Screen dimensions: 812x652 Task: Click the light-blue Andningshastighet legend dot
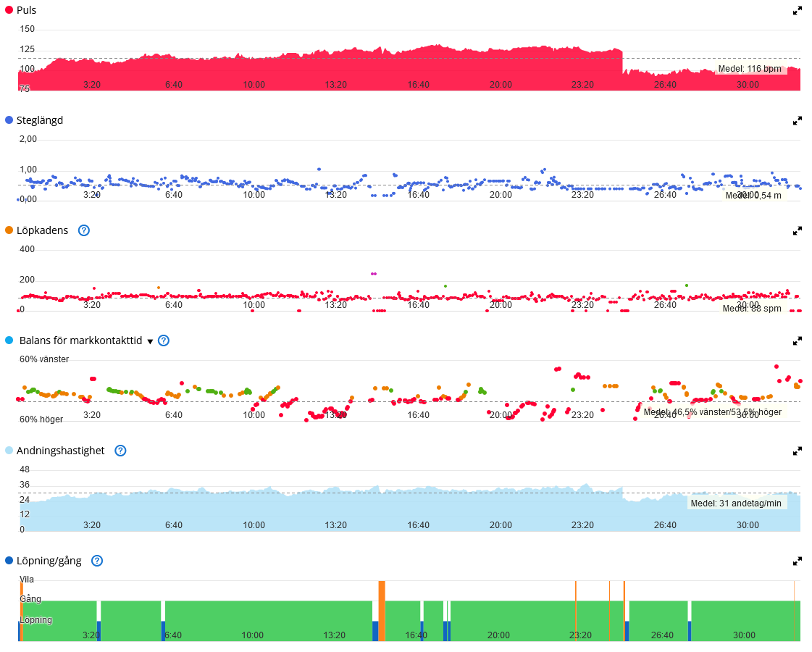9,451
